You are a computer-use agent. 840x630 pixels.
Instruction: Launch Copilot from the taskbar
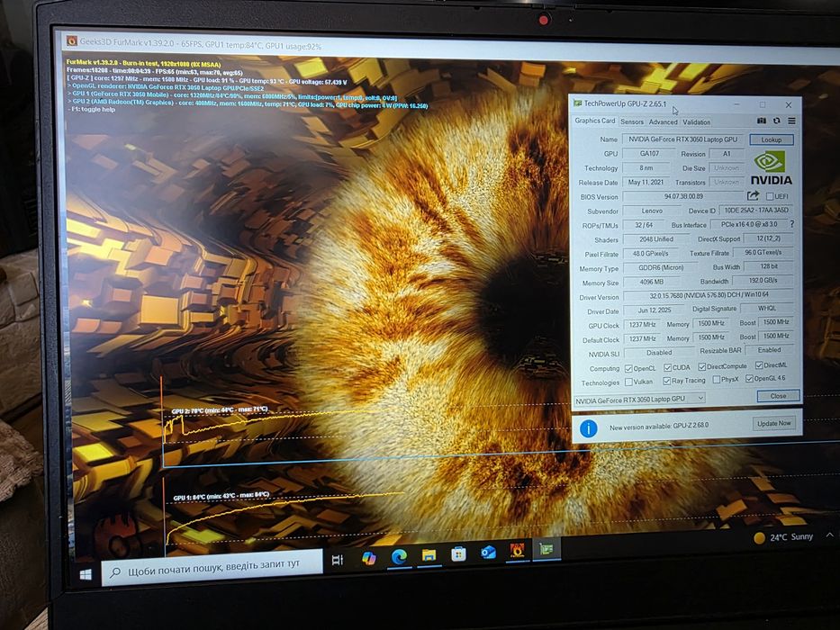(x=368, y=558)
